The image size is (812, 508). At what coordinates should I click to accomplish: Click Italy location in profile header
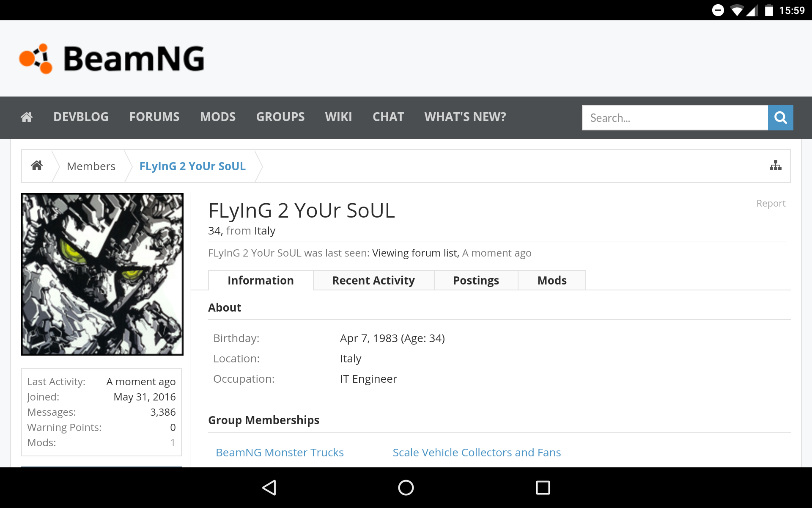[x=265, y=231]
